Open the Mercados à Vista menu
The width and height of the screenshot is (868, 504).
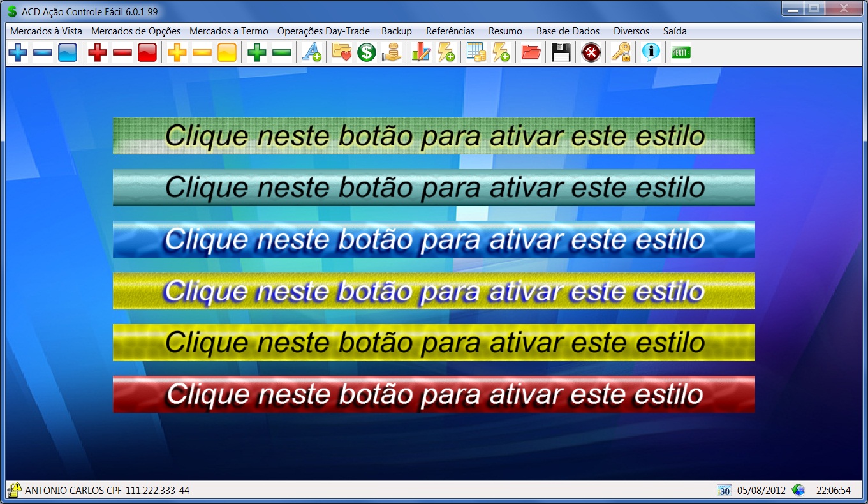click(46, 31)
